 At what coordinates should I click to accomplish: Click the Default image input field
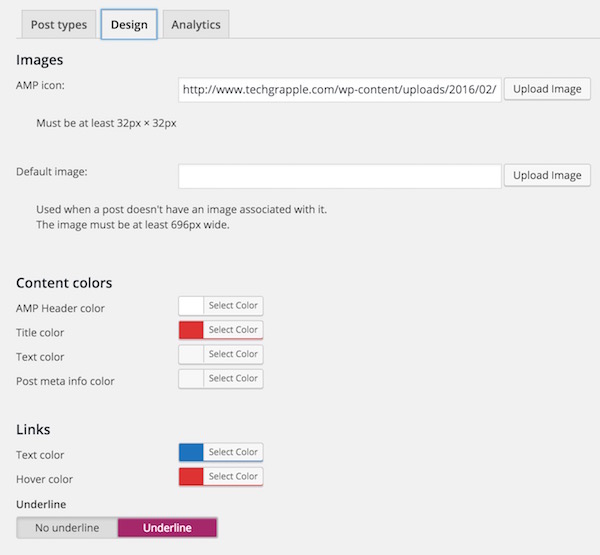point(339,176)
